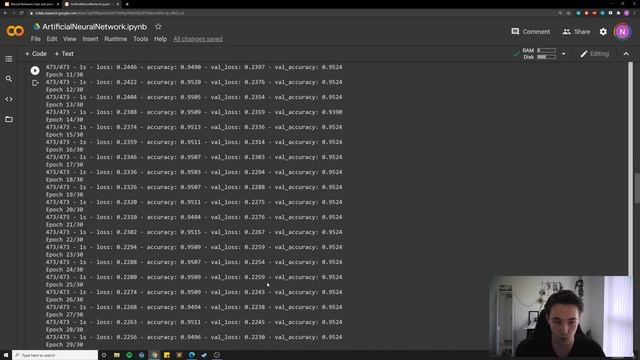Image resolution: width=640 pixels, height=360 pixels.
Task: Open the table of contents sidebar icon
Action: [x=9, y=59]
